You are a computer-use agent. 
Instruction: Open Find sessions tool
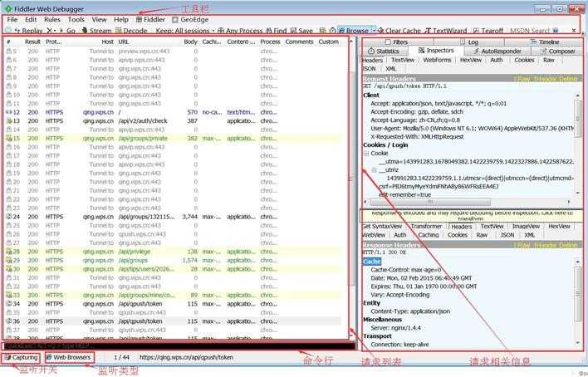276,31
